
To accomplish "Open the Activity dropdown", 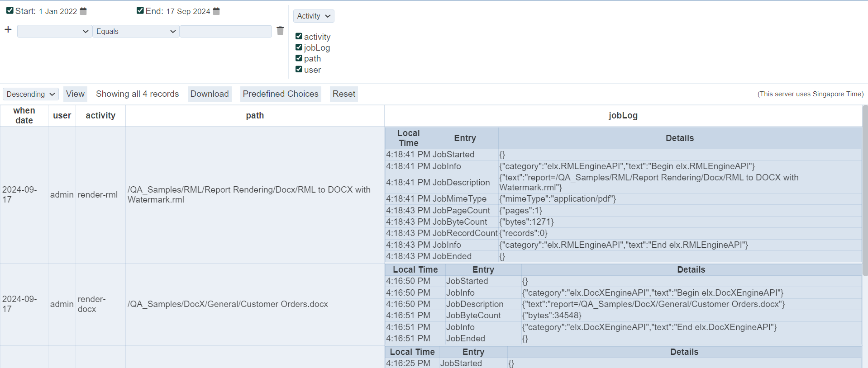I will coord(314,16).
